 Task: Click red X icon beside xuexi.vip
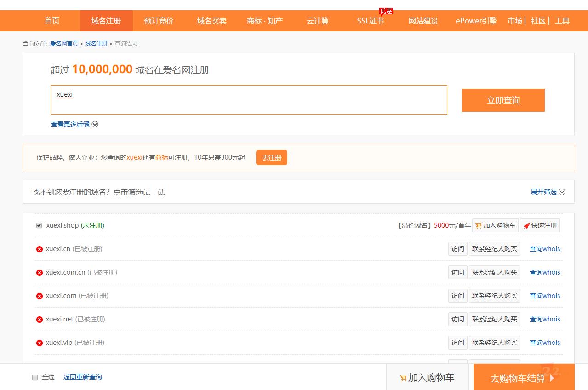click(40, 343)
